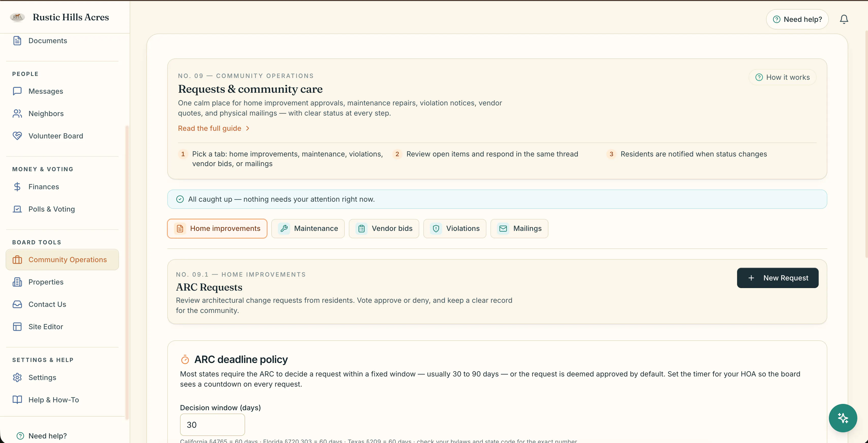Image resolution: width=868 pixels, height=443 pixels.
Task: Click Need help? at the sidebar bottom
Action: pyautogui.click(x=41, y=436)
